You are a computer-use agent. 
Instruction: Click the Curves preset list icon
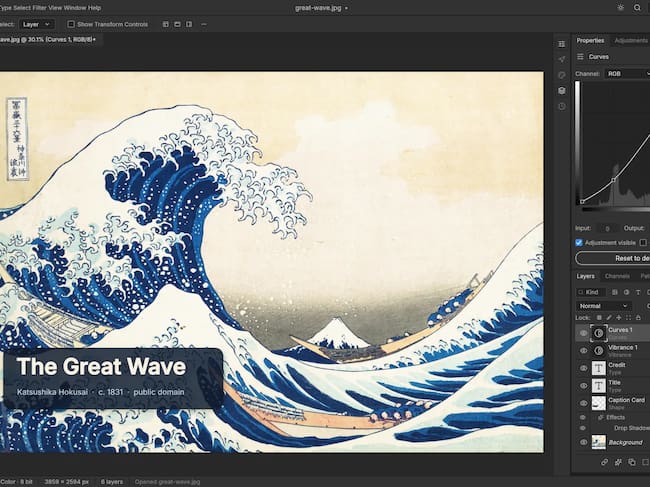pyautogui.click(x=580, y=57)
